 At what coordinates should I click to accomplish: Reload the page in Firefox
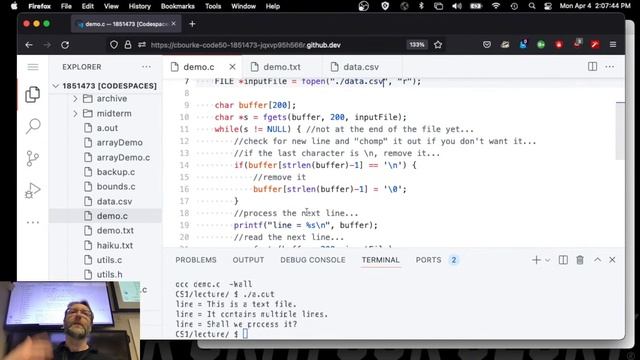(x=65, y=45)
